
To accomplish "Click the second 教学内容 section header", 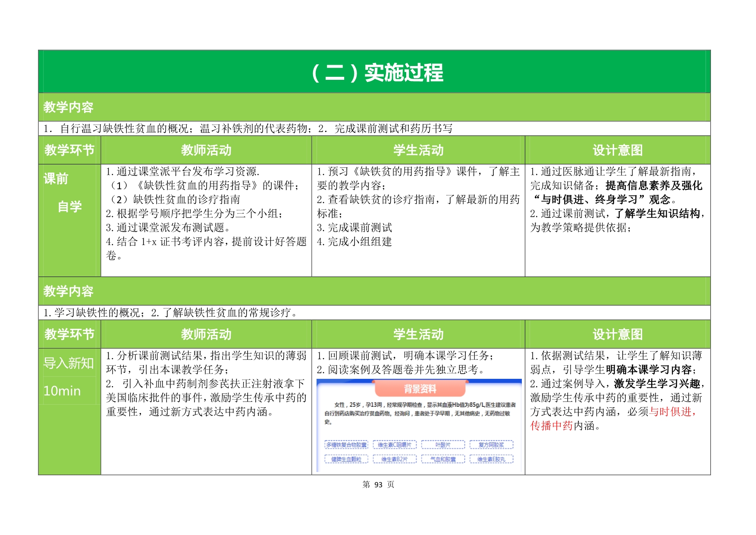I will (68, 291).
